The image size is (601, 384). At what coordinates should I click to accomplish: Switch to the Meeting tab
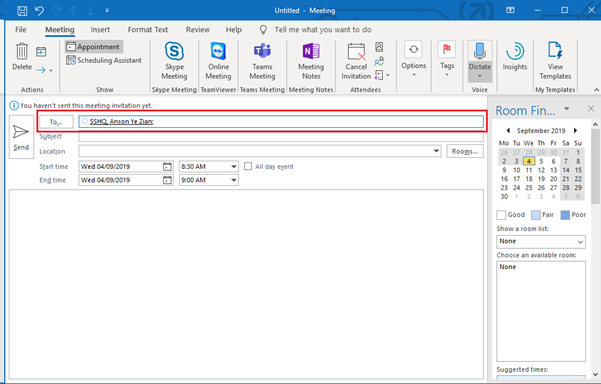coord(60,30)
